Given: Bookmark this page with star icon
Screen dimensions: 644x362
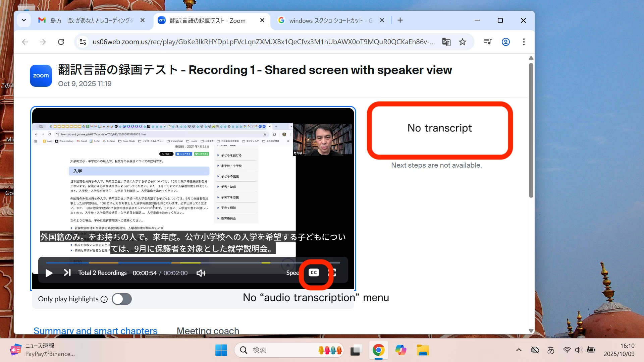Looking at the screenshot, I should point(463,42).
